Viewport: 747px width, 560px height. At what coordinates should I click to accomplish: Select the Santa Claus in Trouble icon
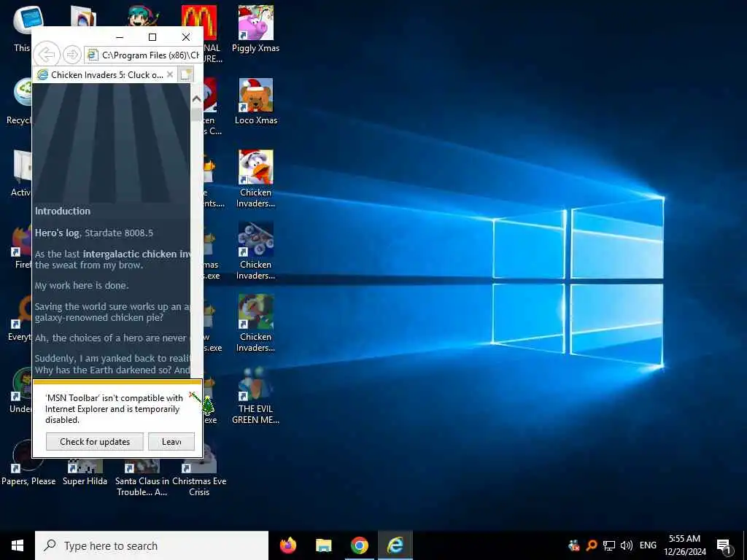[x=142, y=477]
